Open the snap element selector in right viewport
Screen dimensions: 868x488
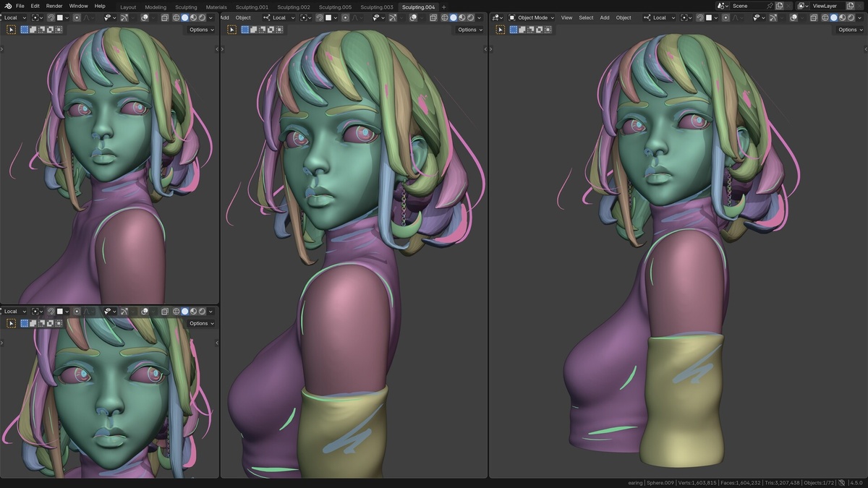[x=713, y=17]
